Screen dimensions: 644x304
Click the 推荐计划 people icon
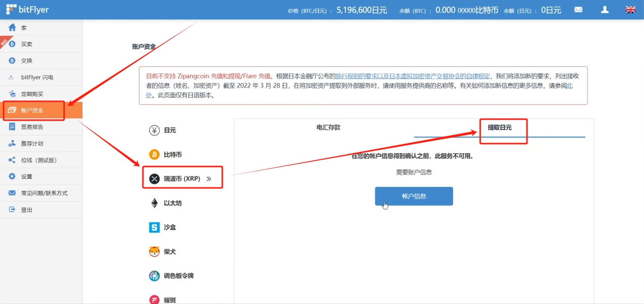point(12,144)
